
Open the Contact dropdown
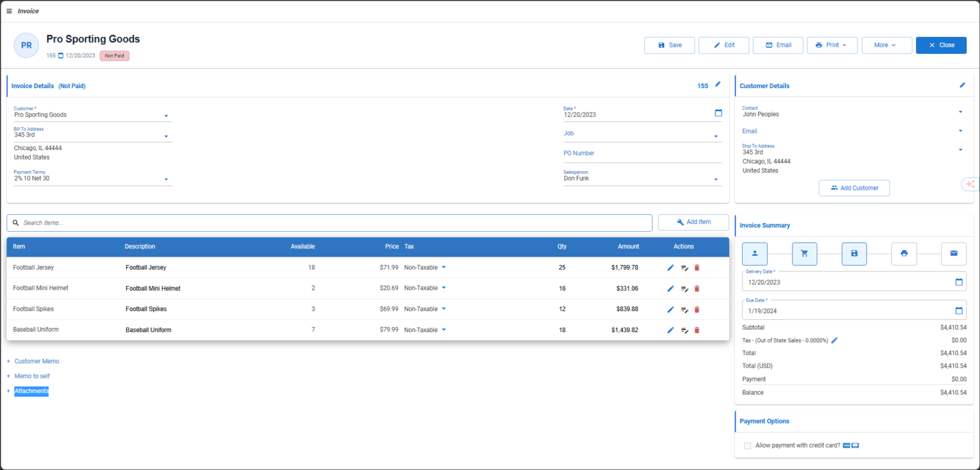[x=960, y=112]
